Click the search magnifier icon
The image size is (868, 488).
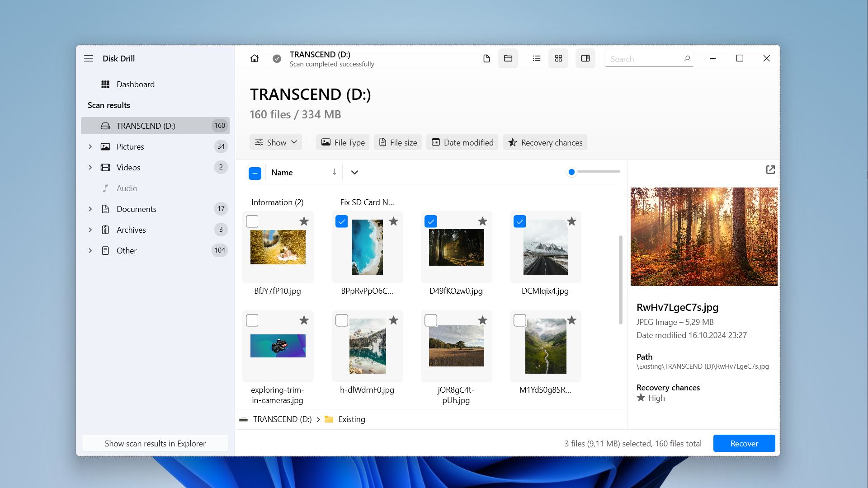point(687,58)
